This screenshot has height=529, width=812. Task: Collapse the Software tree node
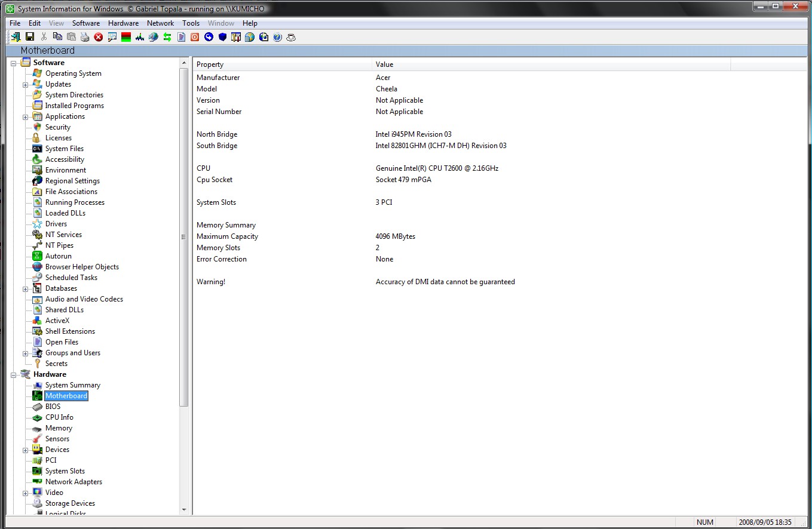tap(14, 63)
